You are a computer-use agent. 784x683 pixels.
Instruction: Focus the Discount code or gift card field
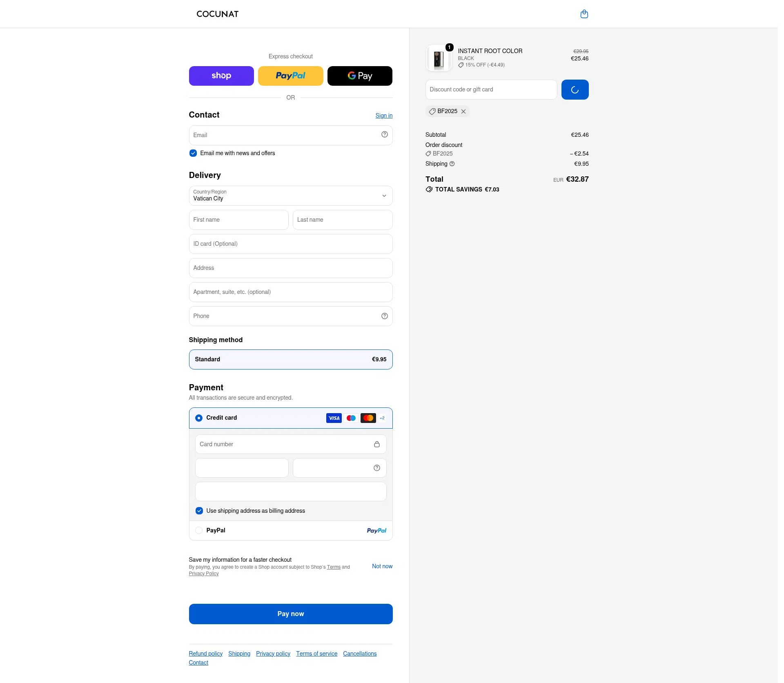491,89
